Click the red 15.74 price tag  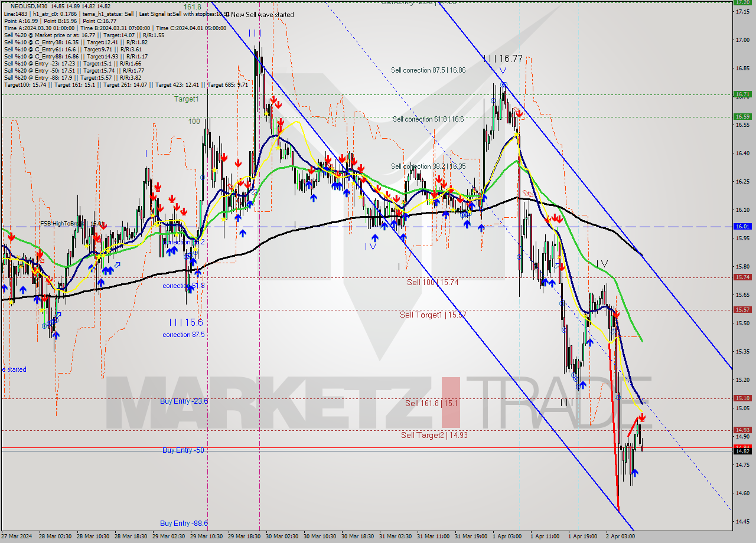[x=742, y=277]
